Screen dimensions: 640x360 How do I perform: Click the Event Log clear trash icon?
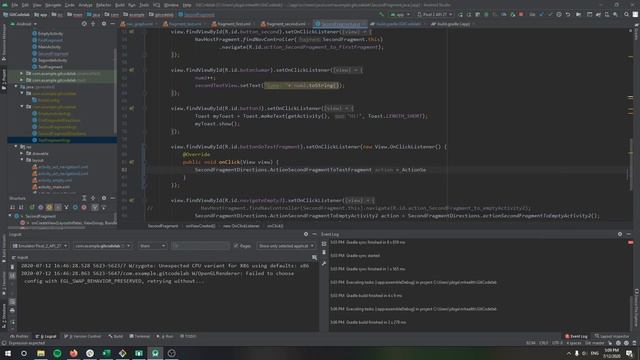(324, 253)
